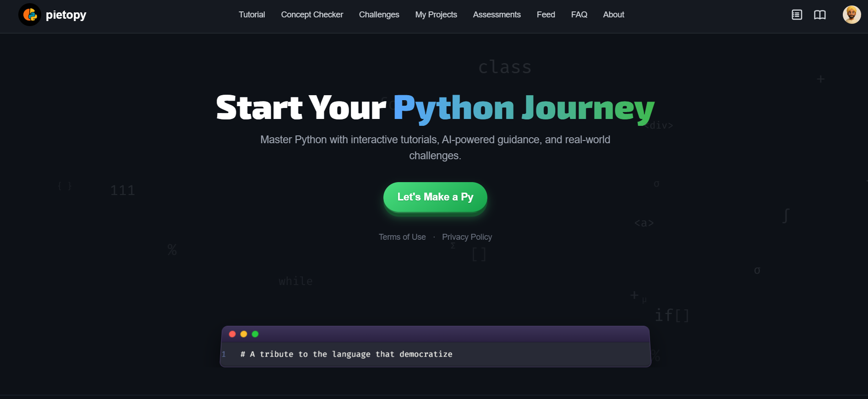Open the user profile avatar
The image size is (868, 399).
[x=851, y=15]
